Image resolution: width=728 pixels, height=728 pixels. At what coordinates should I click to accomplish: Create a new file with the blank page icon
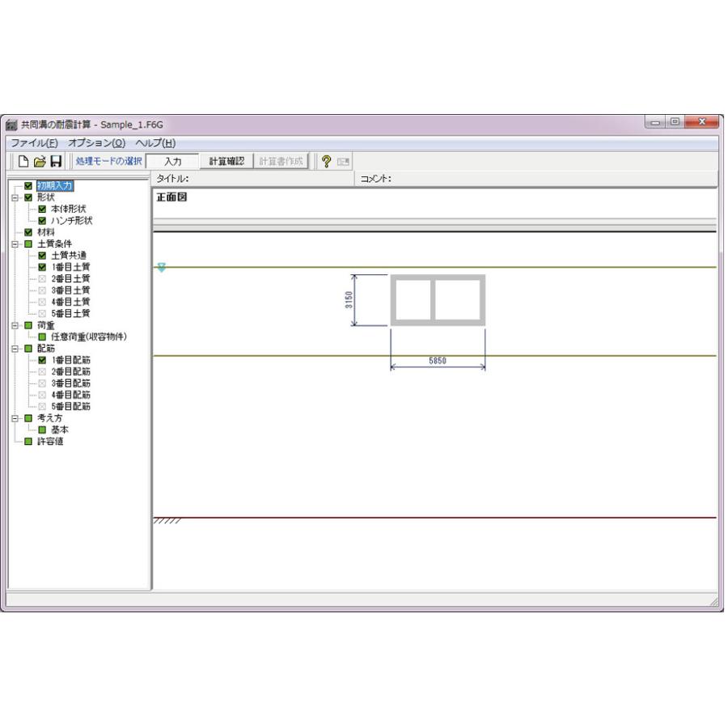(23, 162)
